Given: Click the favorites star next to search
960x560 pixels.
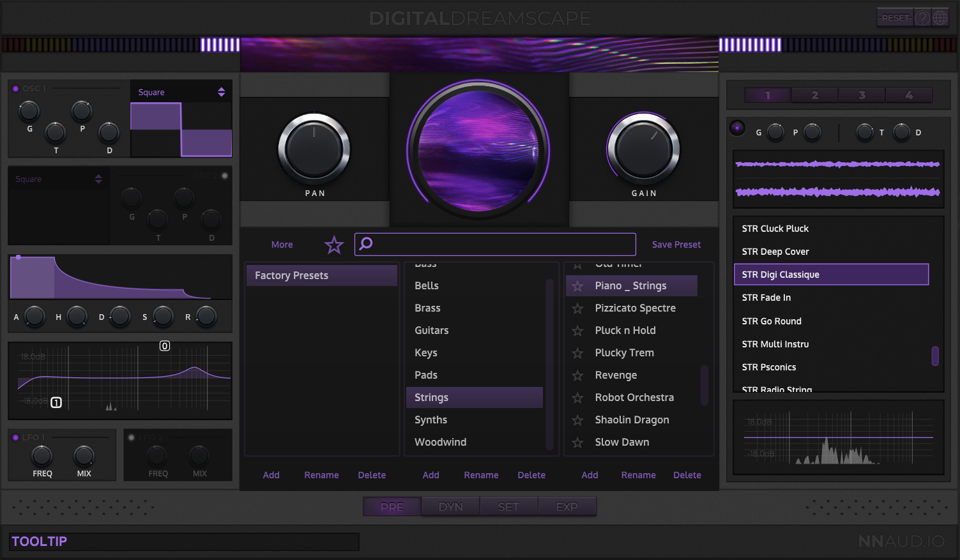Looking at the screenshot, I should (x=334, y=245).
